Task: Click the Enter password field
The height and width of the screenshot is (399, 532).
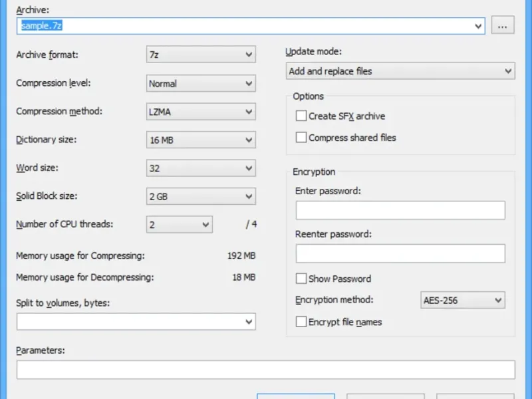Action: (x=400, y=211)
